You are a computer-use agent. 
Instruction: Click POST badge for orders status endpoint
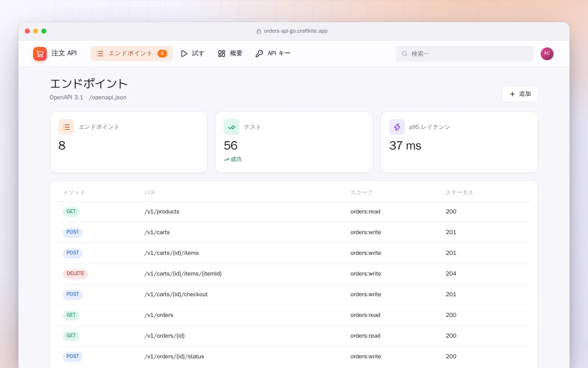point(73,357)
